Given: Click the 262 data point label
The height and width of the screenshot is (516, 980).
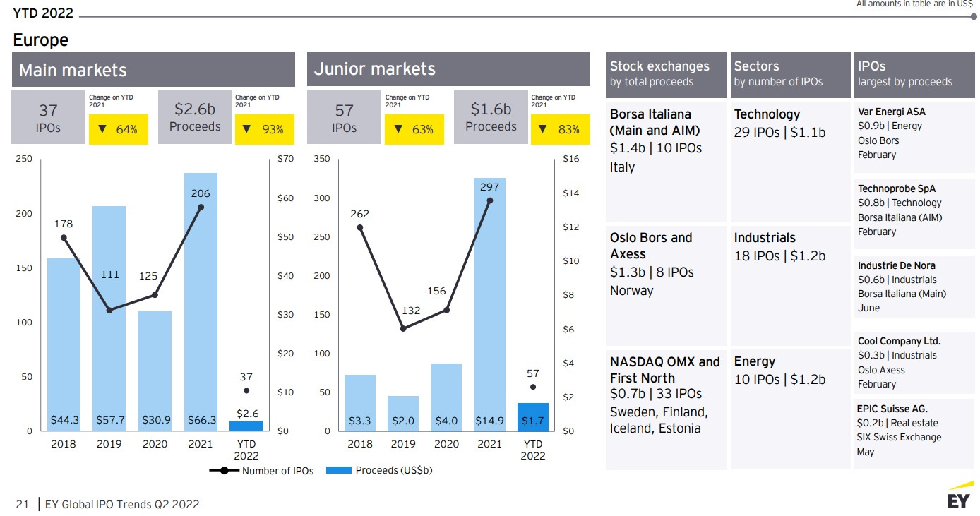Looking at the screenshot, I should 359,214.
